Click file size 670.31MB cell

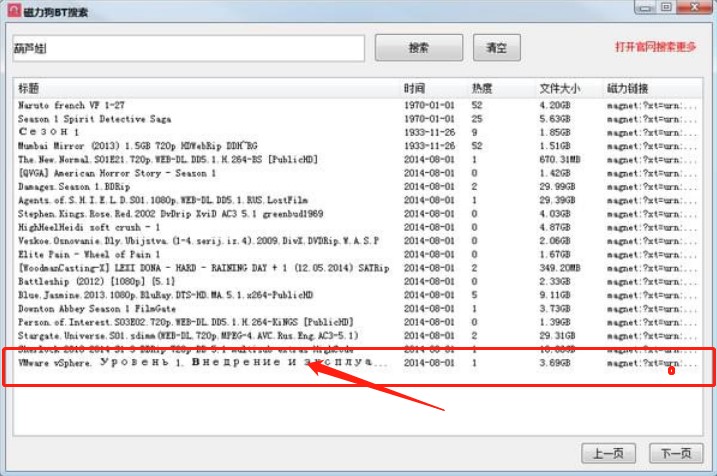point(560,160)
